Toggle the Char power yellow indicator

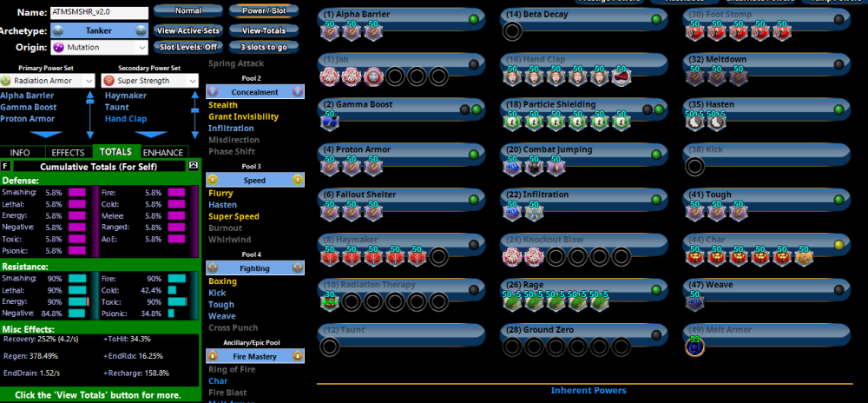pyautogui.click(x=837, y=244)
